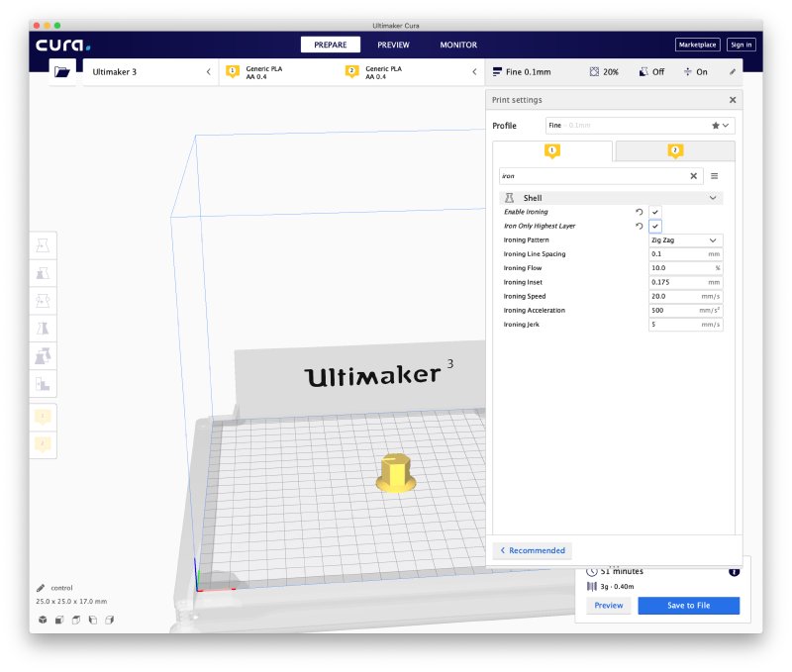Select the Scale tool in left toolbar
Image resolution: width=792 pixels, height=672 pixels.
(x=43, y=273)
